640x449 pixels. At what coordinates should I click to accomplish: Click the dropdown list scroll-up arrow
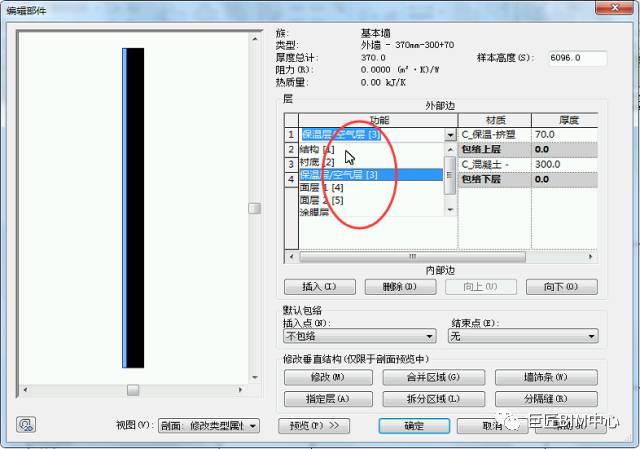click(450, 149)
